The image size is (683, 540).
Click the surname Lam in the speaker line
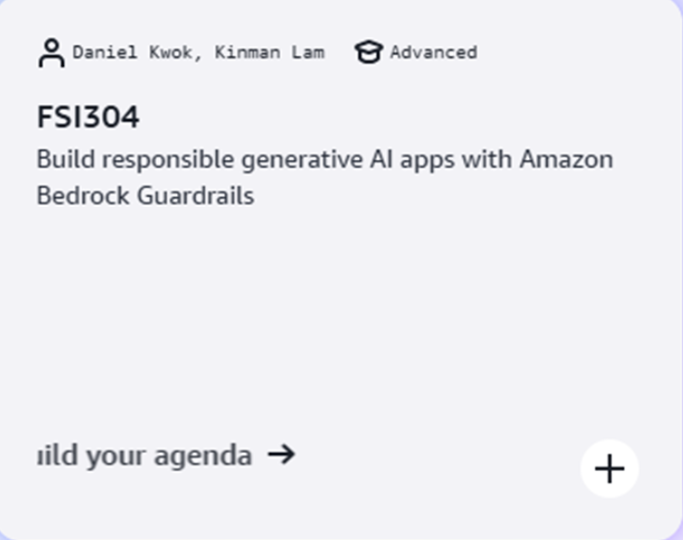(308, 53)
